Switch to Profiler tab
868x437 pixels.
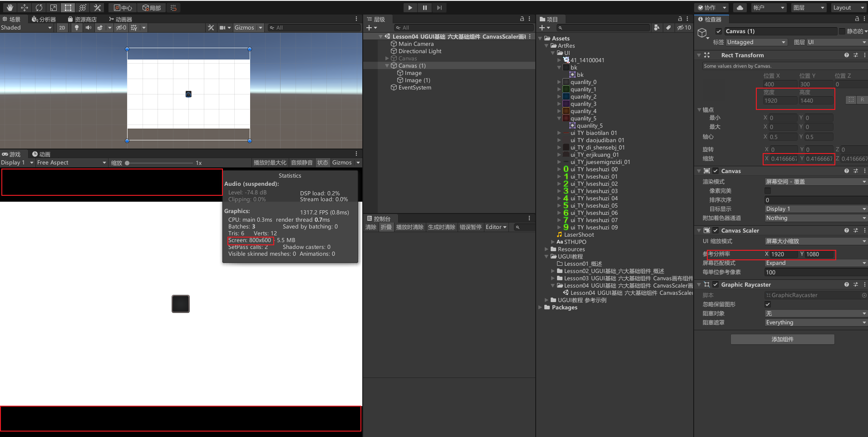(x=44, y=19)
